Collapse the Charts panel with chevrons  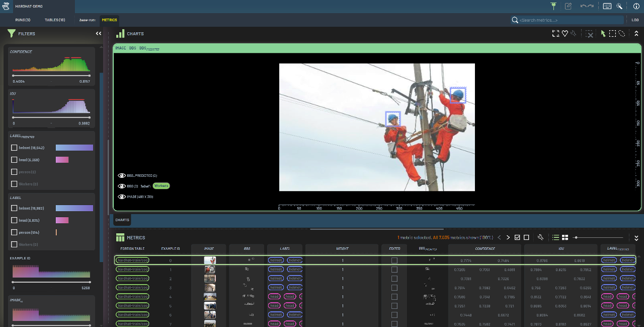click(636, 34)
